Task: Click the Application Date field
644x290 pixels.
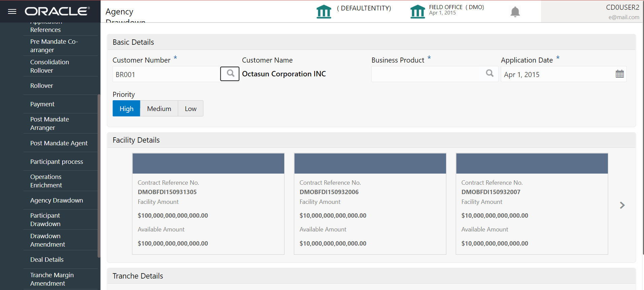Action: pos(564,74)
